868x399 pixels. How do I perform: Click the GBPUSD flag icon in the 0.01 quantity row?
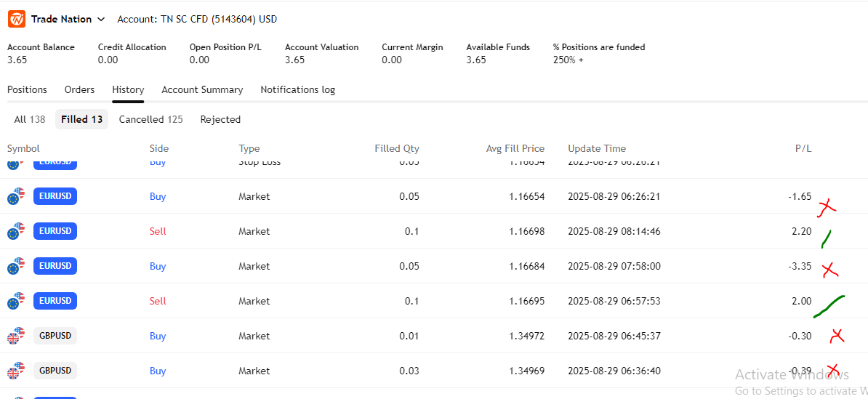(x=15, y=336)
